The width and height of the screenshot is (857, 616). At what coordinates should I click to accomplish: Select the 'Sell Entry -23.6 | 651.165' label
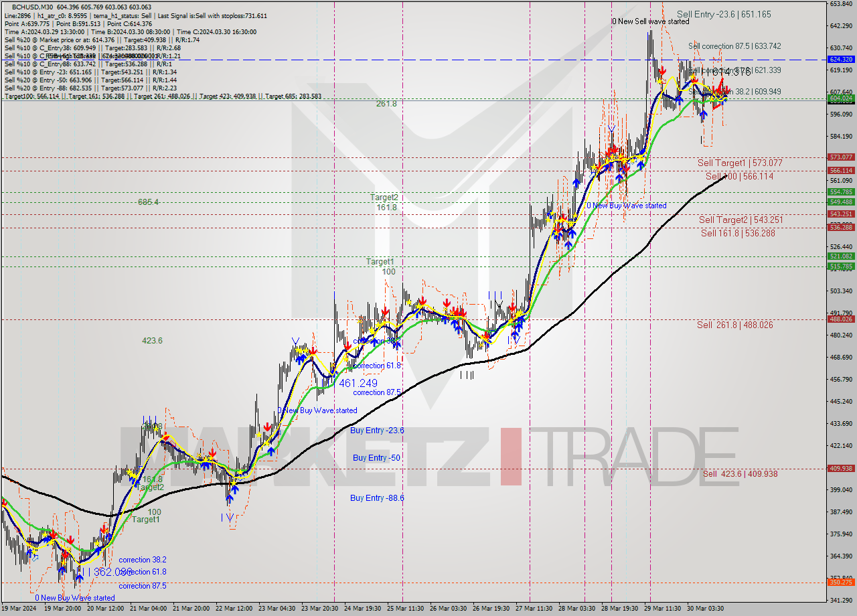(x=724, y=14)
